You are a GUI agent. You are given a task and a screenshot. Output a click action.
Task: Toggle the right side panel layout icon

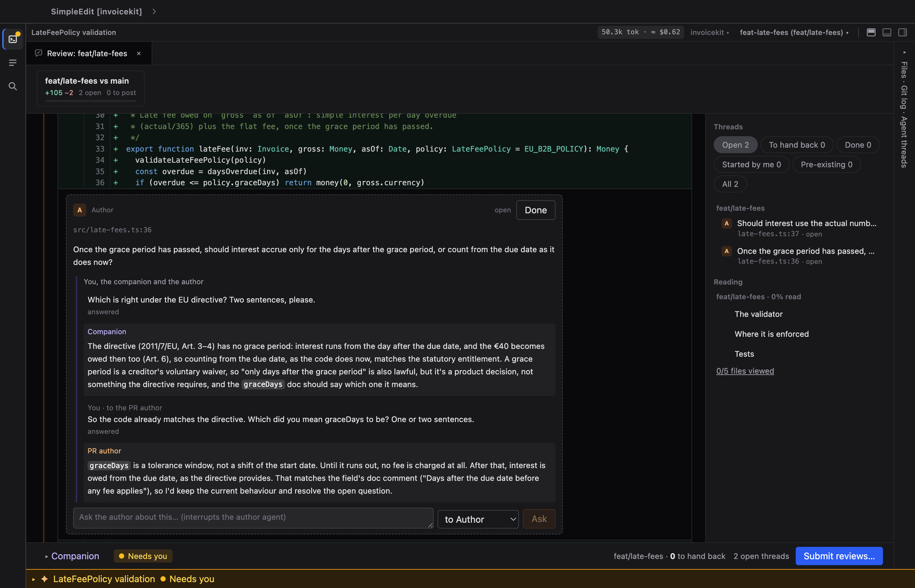[902, 32]
